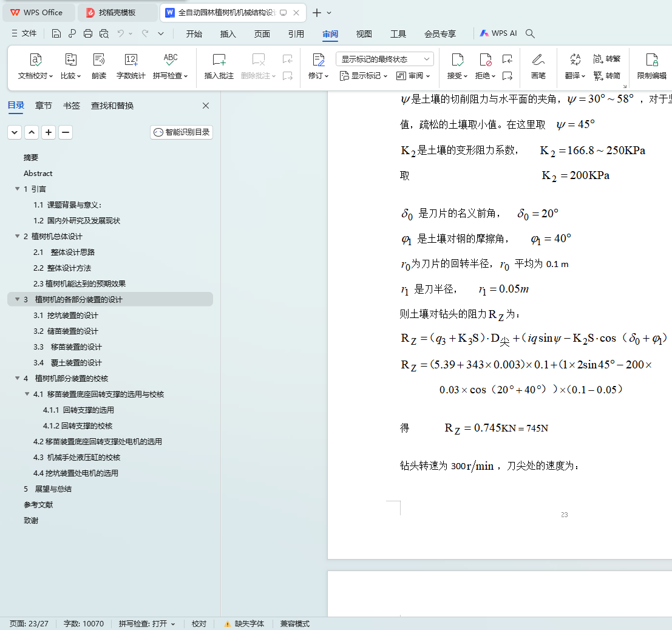Open WPS AI assistant

[x=498, y=33]
